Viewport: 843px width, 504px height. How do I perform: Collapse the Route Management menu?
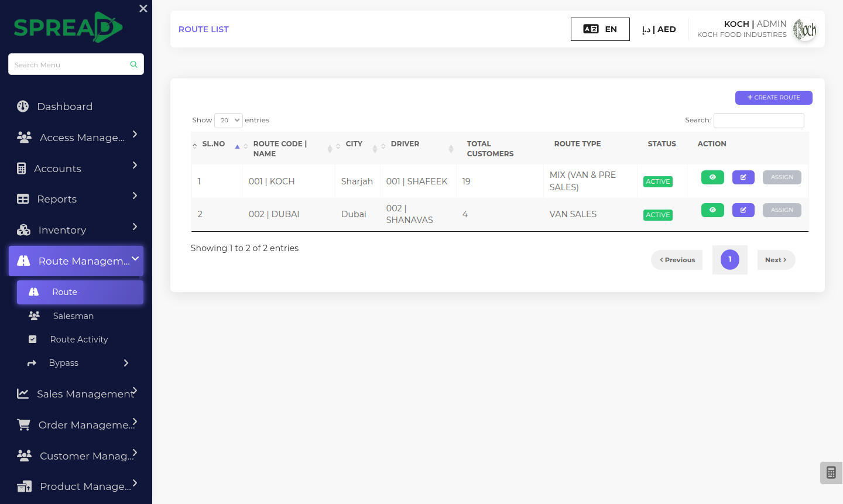point(76,261)
